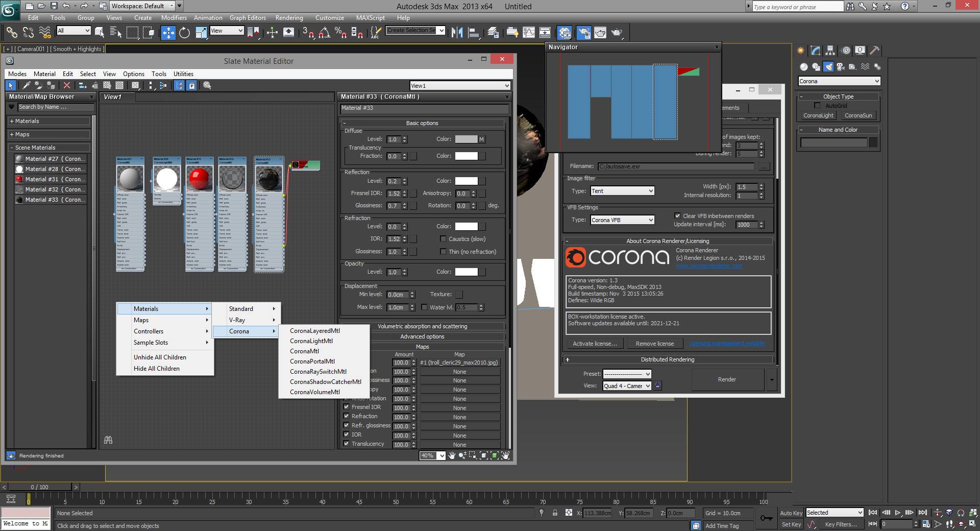Click Pick Material From Object eyedropper

click(26, 85)
